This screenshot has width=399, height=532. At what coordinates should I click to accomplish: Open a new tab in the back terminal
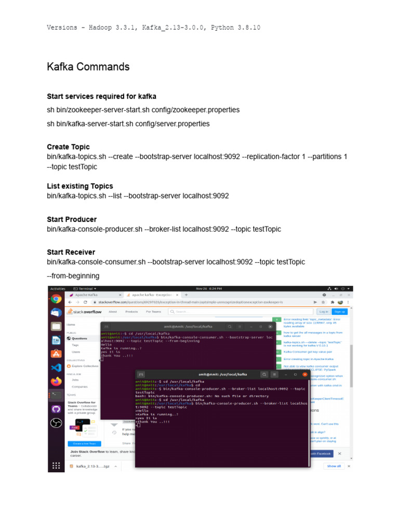click(107, 327)
